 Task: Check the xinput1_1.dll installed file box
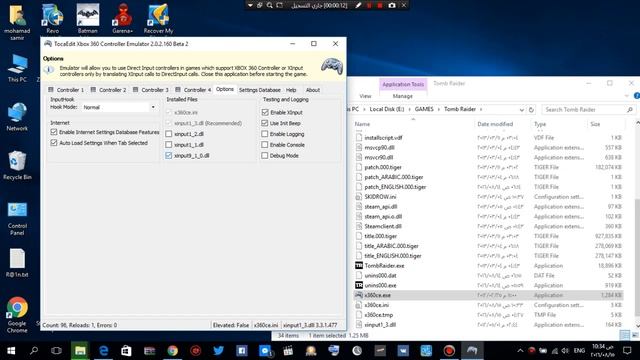click(169, 145)
